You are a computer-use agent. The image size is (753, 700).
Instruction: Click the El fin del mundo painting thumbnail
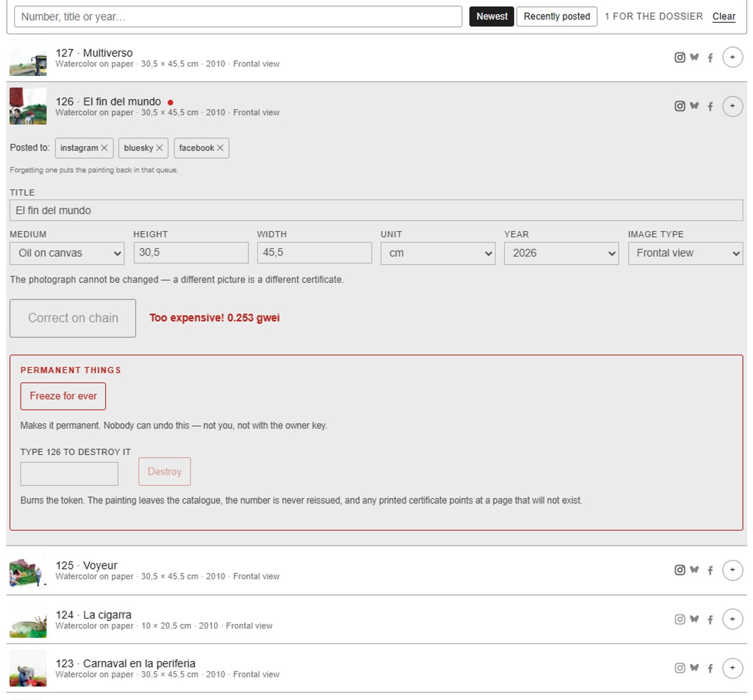click(x=28, y=106)
